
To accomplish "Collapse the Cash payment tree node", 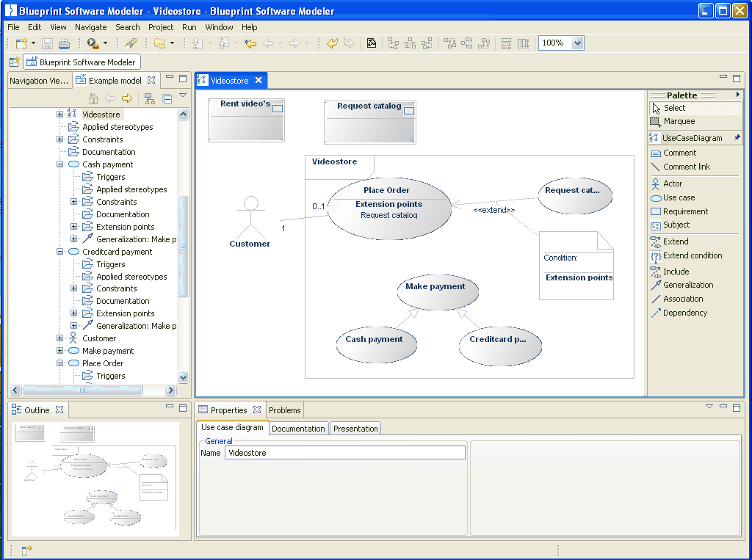I will coord(60,164).
